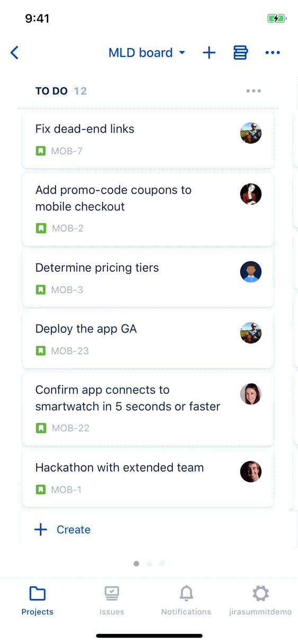
Task: Tap the plus icon in header
Action: tap(209, 52)
